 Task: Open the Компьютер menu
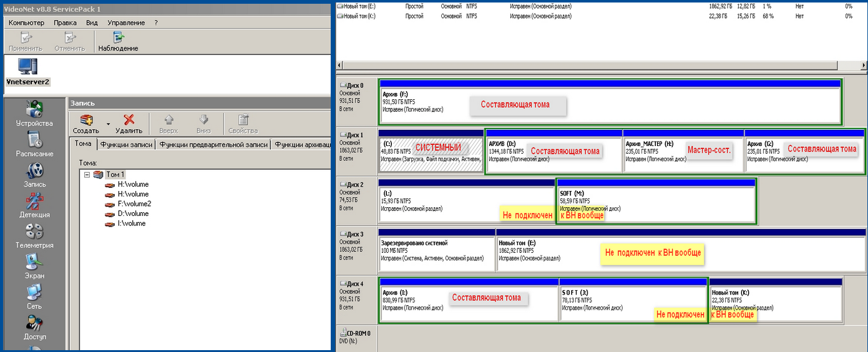(x=26, y=22)
